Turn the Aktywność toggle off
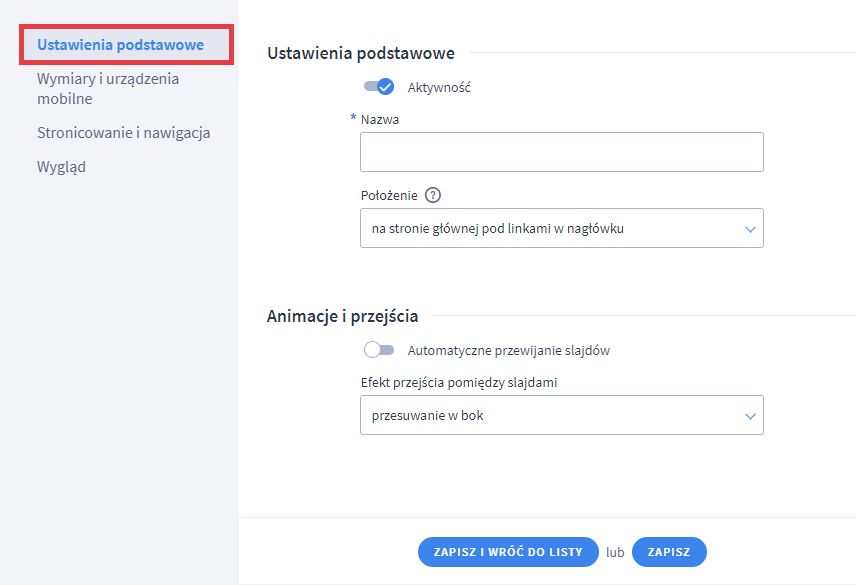The image size is (856, 585). tap(379, 86)
